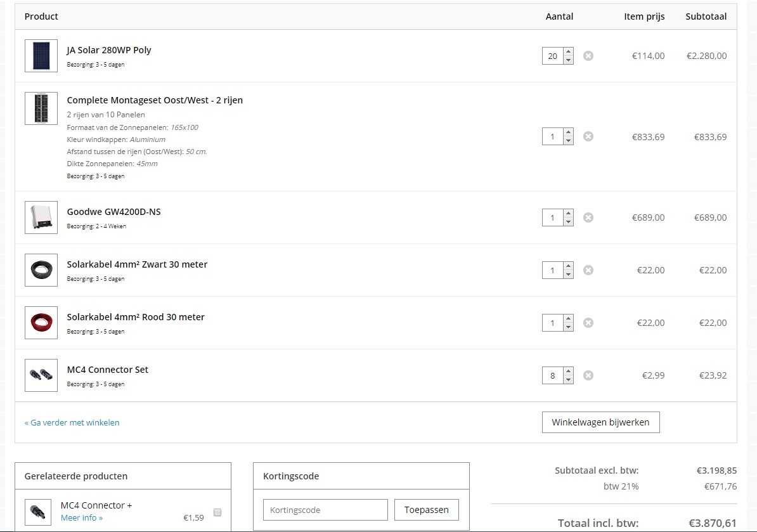Open the Solarkabel 4mm² Rood product title
The image size is (757, 532).
coord(136,317)
